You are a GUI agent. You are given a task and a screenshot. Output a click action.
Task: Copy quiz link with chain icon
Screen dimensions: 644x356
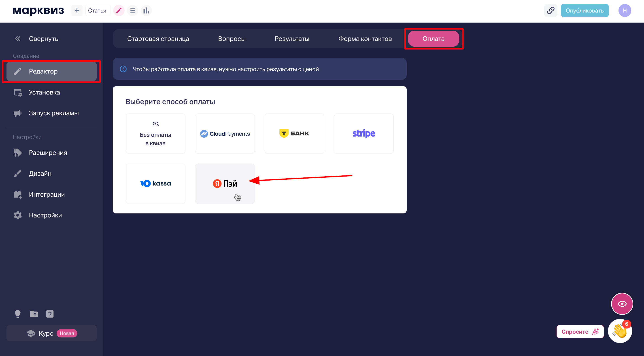pos(551,11)
